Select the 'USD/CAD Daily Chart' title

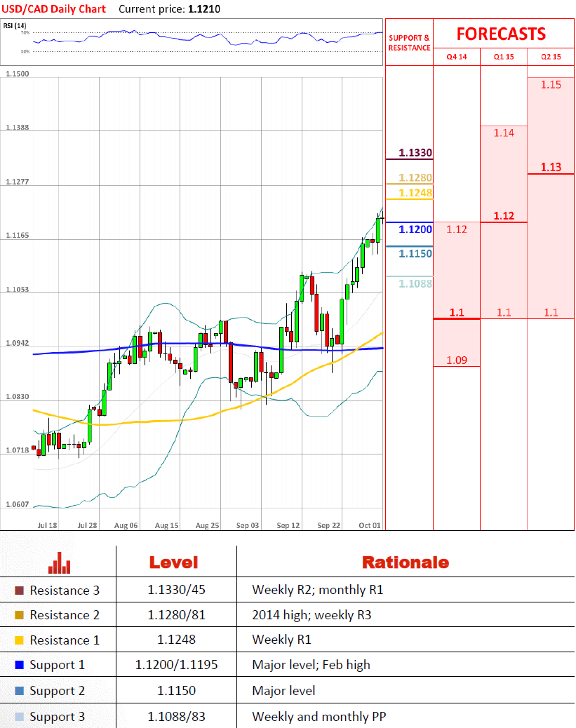54,9
